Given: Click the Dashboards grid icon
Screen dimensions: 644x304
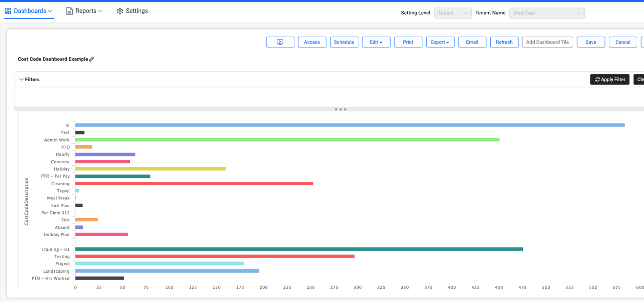Looking at the screenshot, I should [x=8, y=11].
